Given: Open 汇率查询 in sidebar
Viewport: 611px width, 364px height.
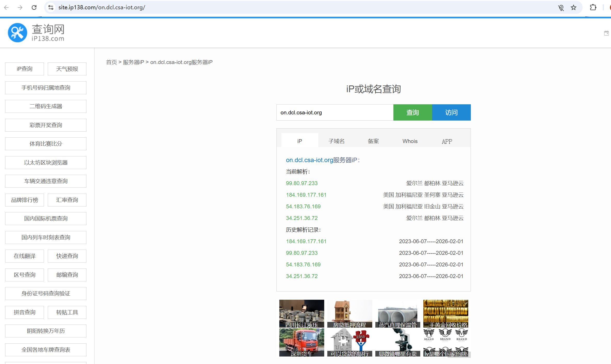Looking at the screenshot, I should click(x=67, y=200).
